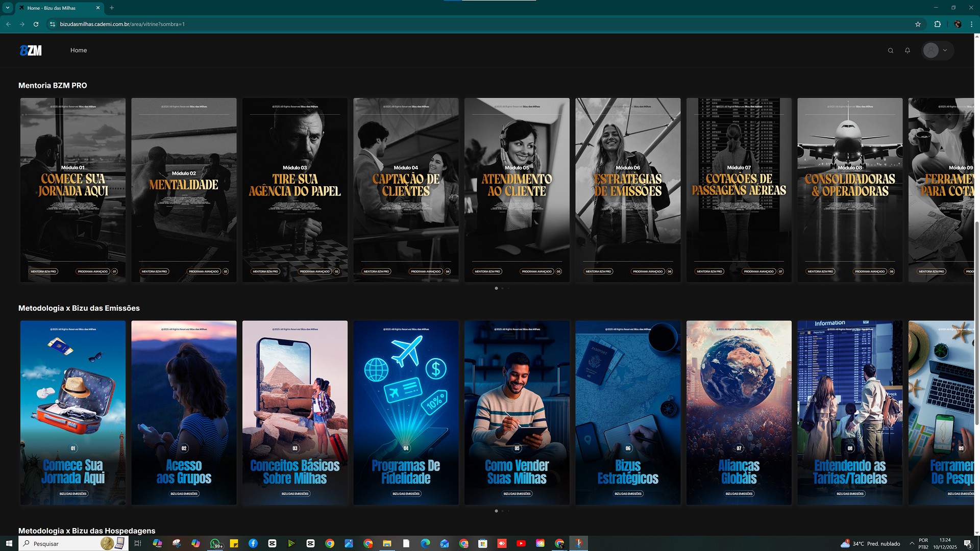Open the browser extensions puzzle icon

point(938,24)
